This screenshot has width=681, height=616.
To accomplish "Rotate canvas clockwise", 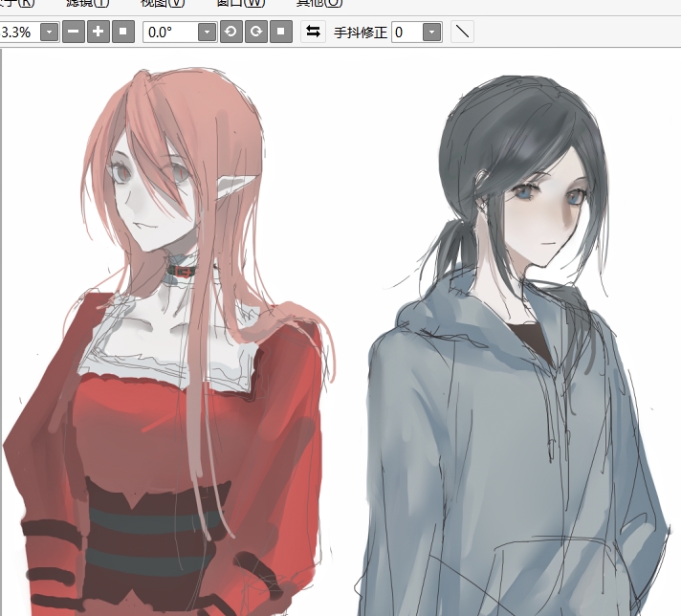I will [255, 32].
